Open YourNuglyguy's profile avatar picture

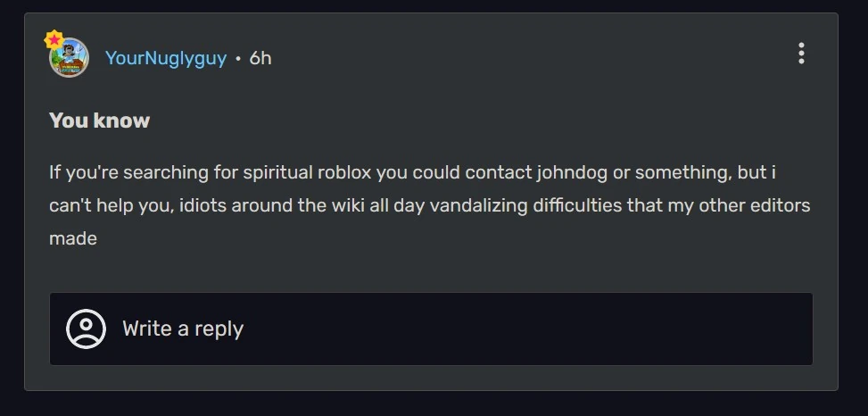[70, 59]
